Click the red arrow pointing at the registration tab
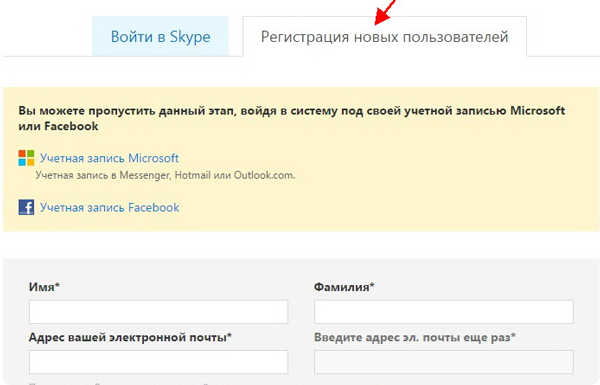The width and height of the screenshot is (600, 385). 386,13
